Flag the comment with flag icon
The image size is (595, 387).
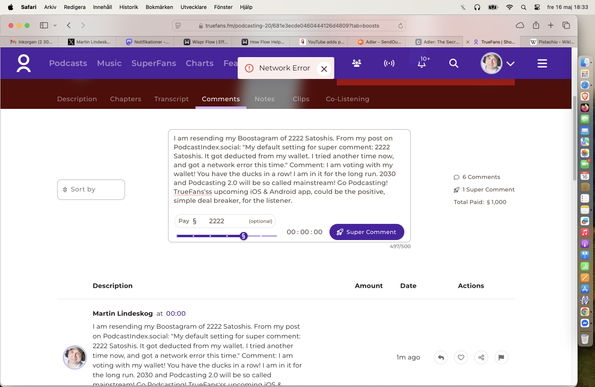pyautogui.click(x=501, y=357)
